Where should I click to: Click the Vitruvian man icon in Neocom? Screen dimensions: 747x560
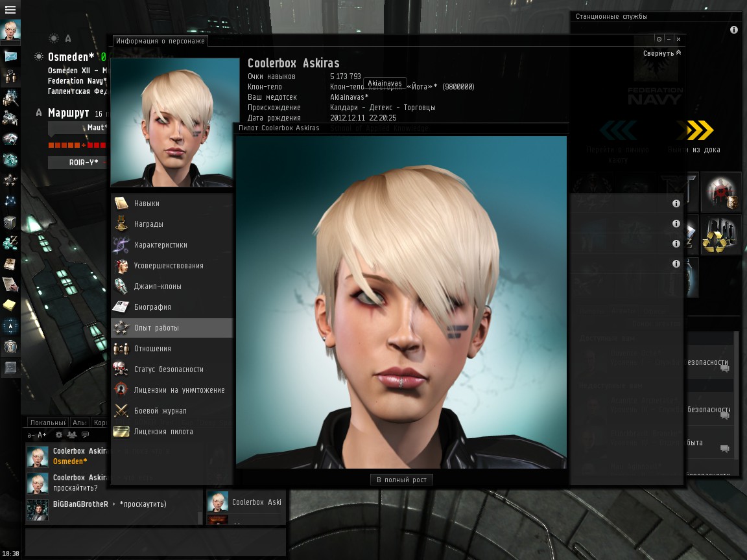tap(10, 347)
